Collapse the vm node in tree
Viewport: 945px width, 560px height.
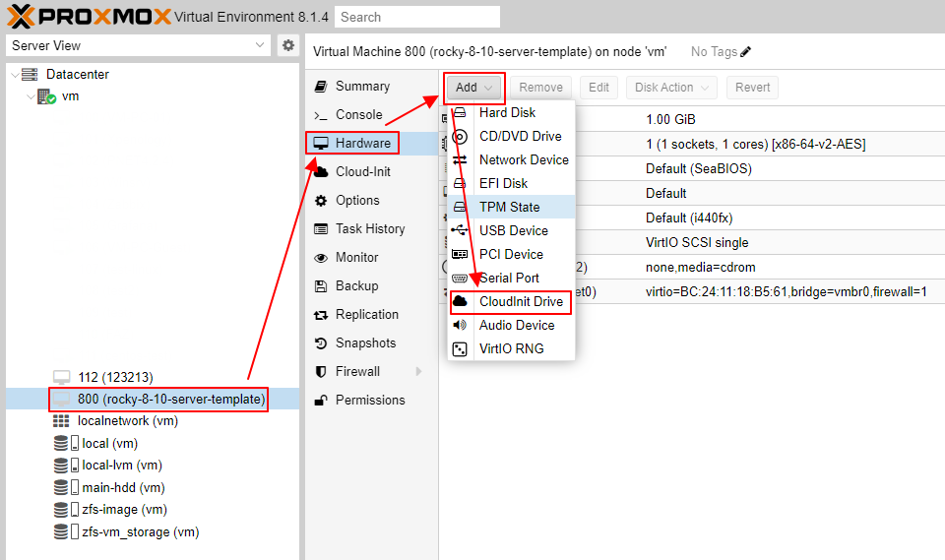[x=31, y=96]
